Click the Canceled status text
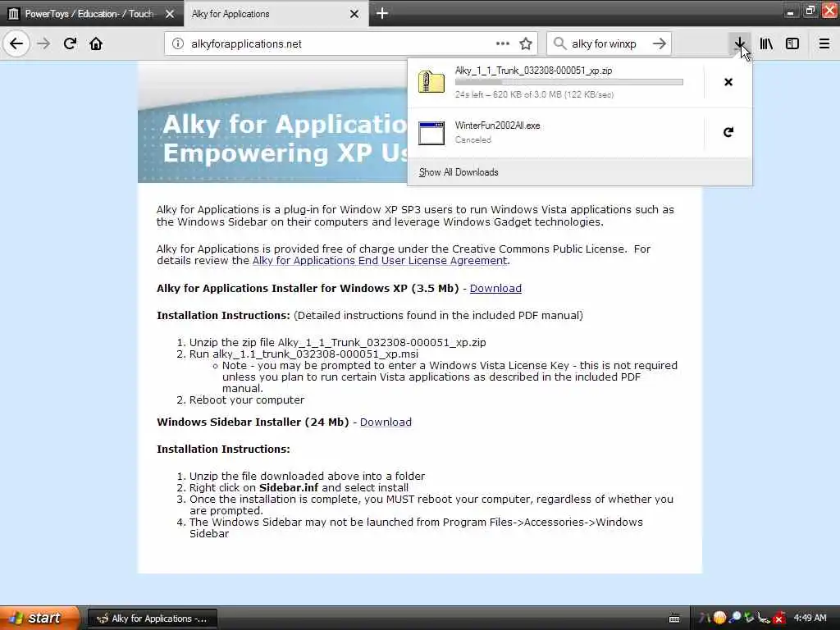 (473, 139)
